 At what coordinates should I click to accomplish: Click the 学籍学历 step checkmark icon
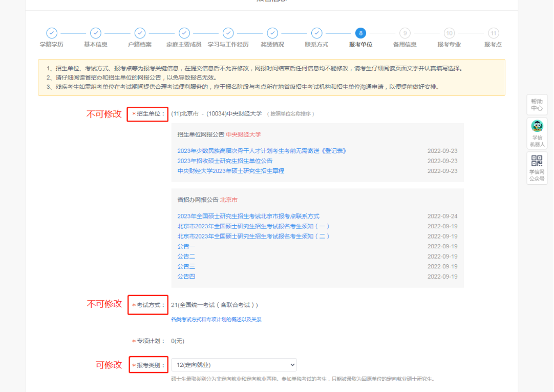(52, 33)
